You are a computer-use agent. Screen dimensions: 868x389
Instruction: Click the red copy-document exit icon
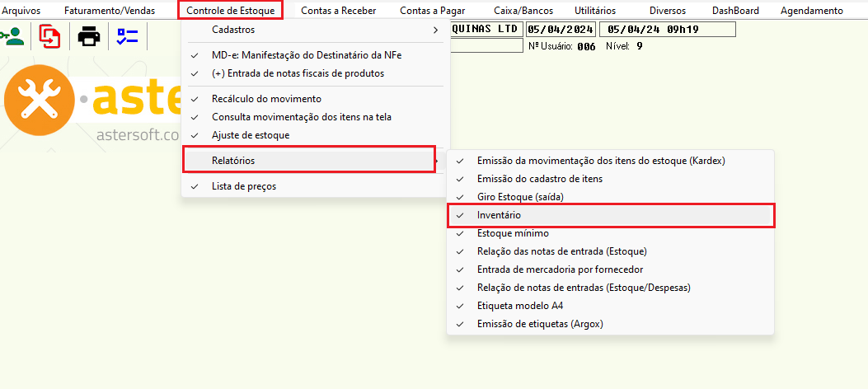(x=50, y=36)
